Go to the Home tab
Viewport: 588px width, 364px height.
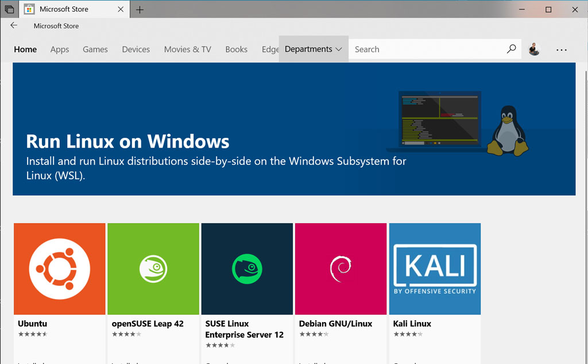25,49
